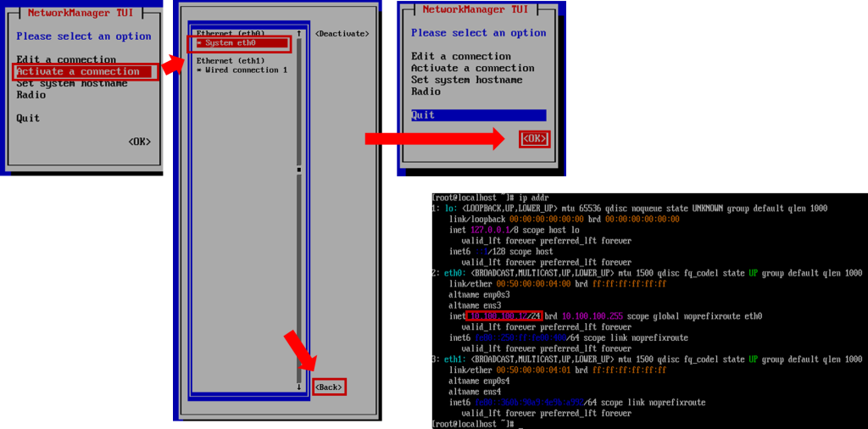Select Quit in left TUI menu

(28, 118)
